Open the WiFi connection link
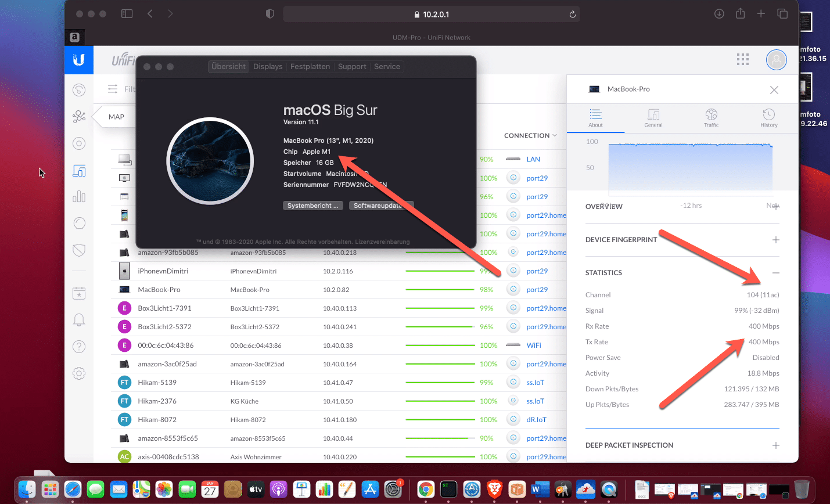The image size is (830, 504). coord(534,345)
